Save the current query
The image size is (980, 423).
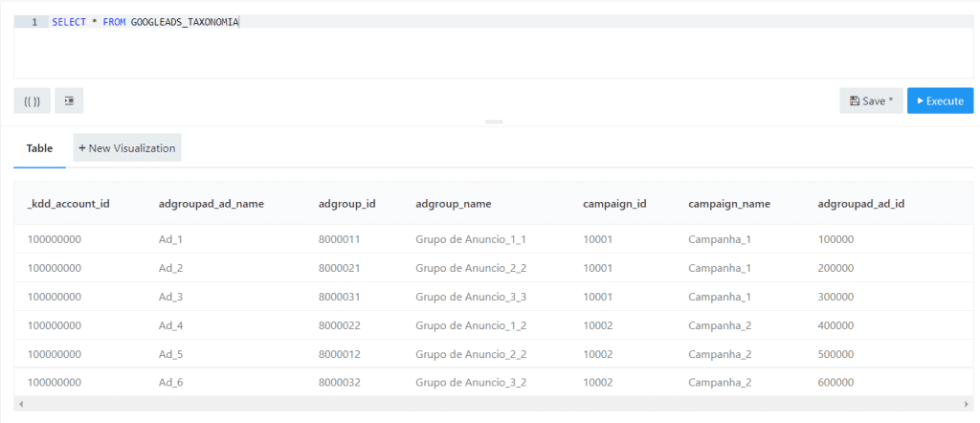(871, 100)
